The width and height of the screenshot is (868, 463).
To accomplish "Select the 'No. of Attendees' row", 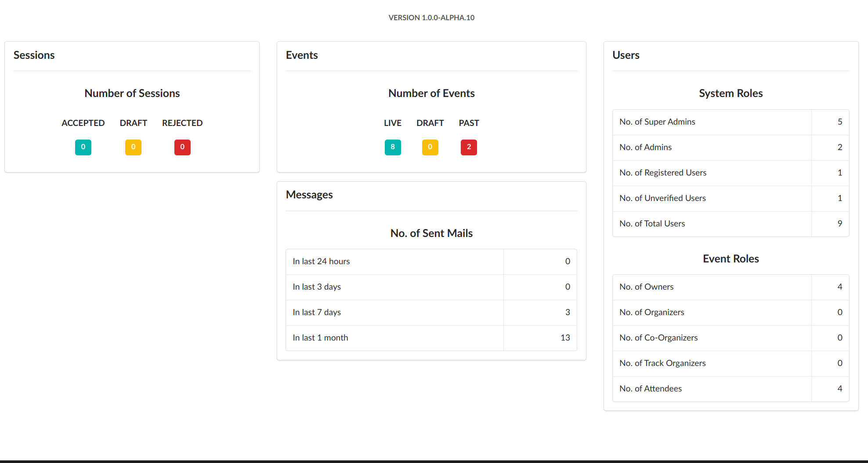I will [x=731, y=389].
